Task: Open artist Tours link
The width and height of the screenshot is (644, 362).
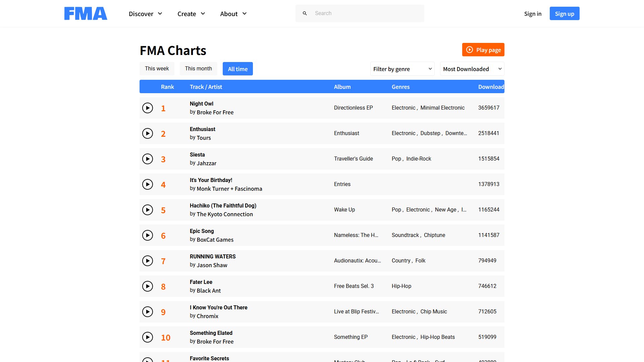Action: (204, 138)
